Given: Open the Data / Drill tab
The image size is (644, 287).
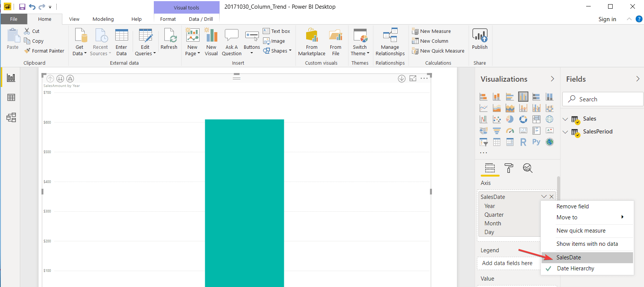Looking at the screenshot, I should (x=201, y=19).
